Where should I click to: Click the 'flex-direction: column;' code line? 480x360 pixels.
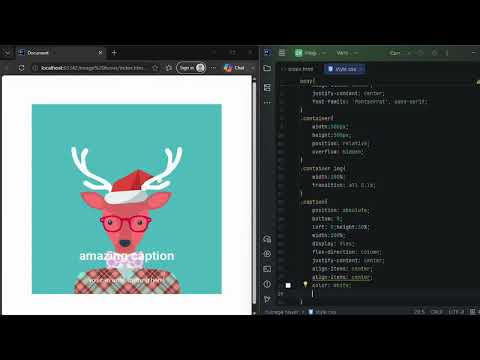point(347,252)
